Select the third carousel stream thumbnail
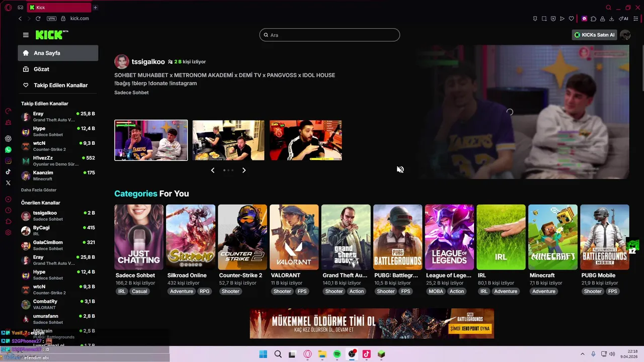 306,140
